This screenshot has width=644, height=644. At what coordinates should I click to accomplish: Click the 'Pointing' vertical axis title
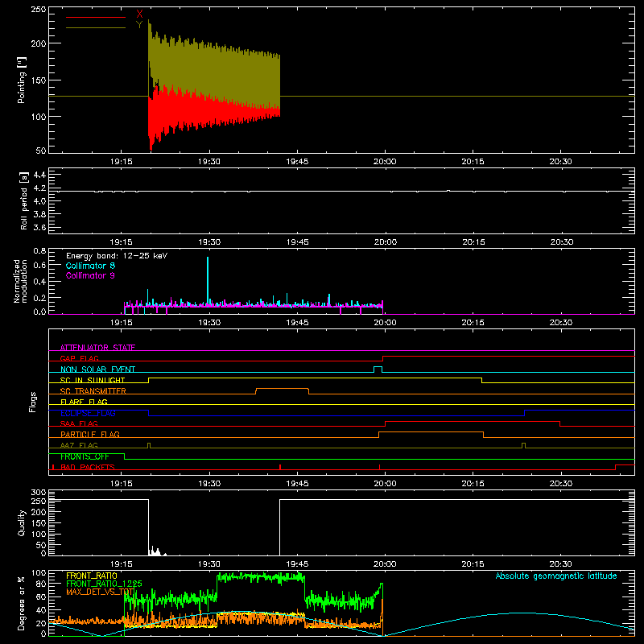pyautogui.click(x=22, y=80)
